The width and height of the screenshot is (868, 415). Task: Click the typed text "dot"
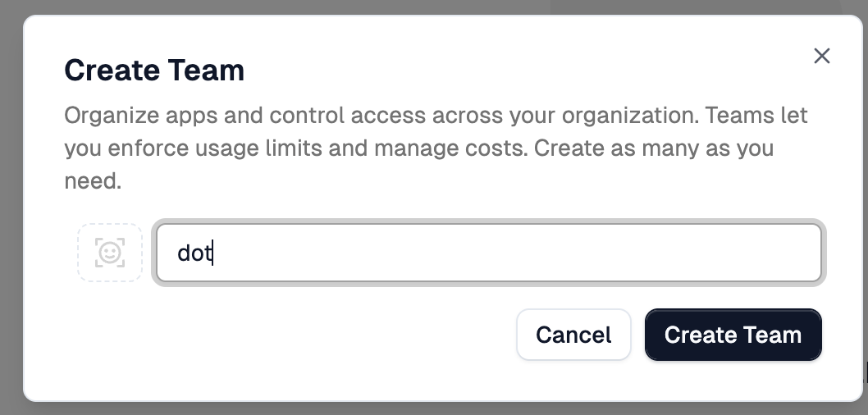(194, 253)
